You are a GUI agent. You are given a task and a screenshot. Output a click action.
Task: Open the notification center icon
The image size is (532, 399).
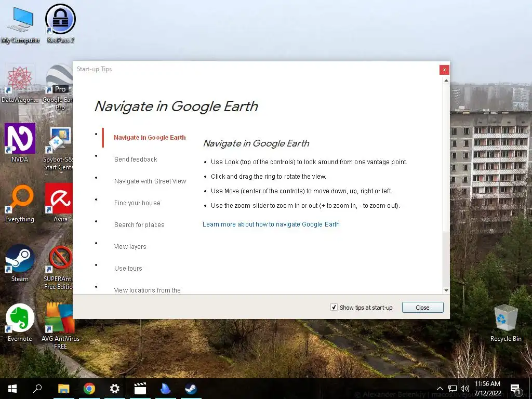pos(515,389)
